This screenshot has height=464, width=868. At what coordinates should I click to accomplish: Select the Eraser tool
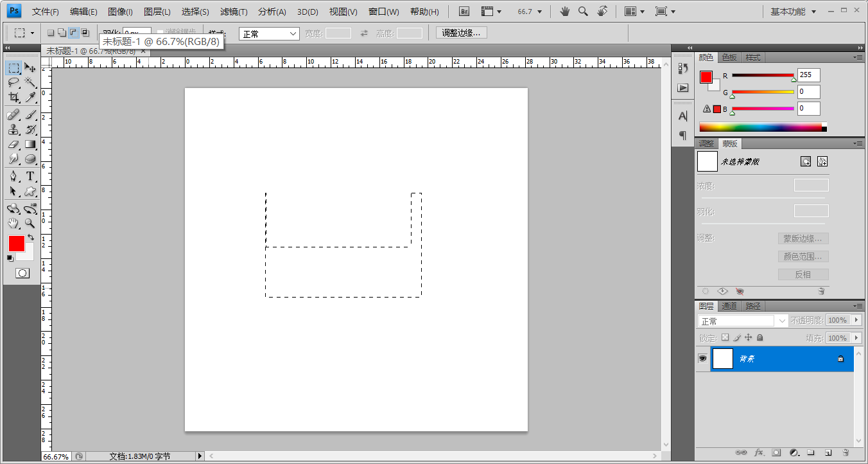pyautogui.click(x=13, y=144)
